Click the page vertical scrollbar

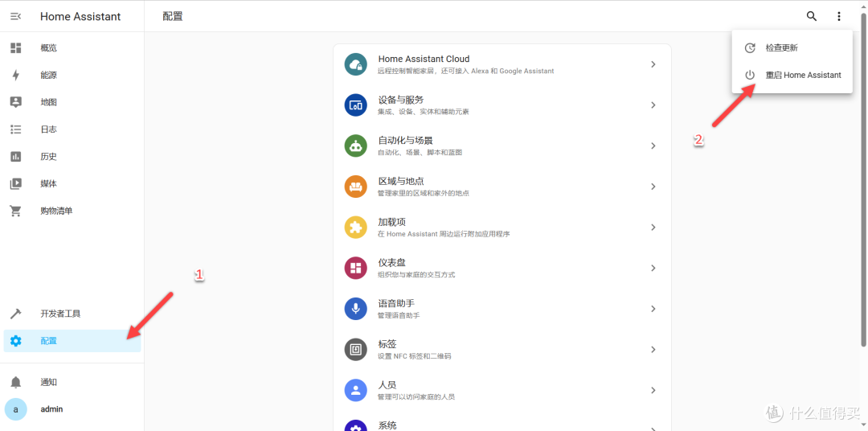coord(863,179)
